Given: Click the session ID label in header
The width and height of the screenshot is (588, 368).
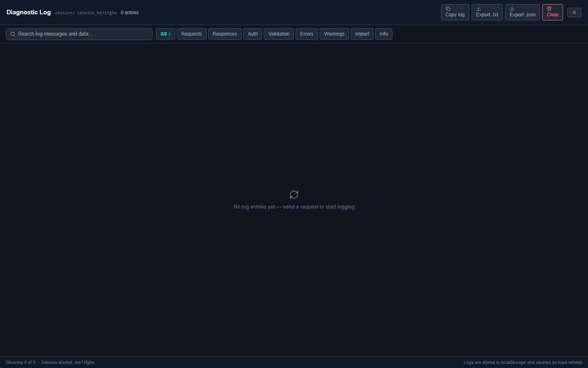Looking at the screenshot, I should pos(86,13).
